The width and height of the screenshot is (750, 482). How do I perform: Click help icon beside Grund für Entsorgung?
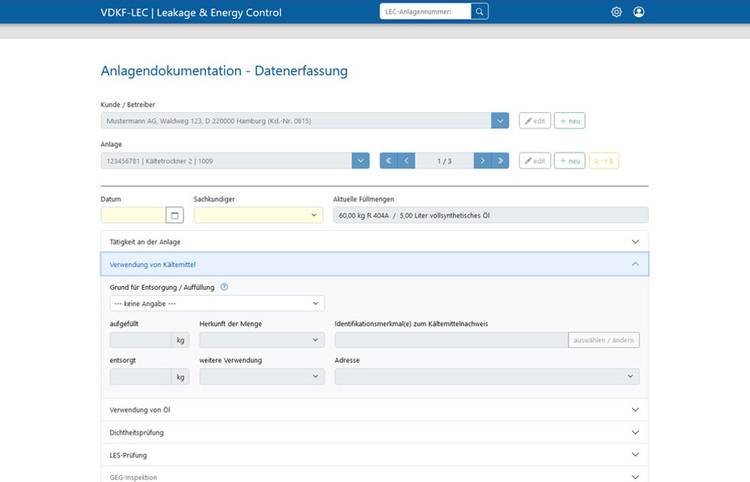224,287
